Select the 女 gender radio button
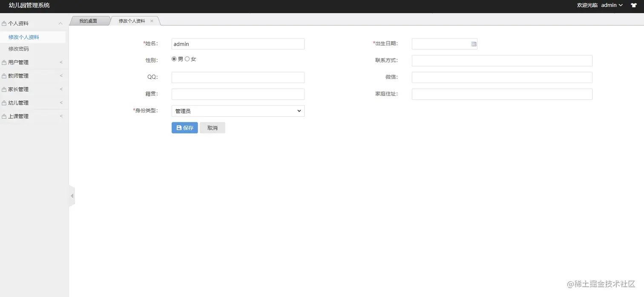This screenshot has width=644, height=297. (x=187, y=59)
